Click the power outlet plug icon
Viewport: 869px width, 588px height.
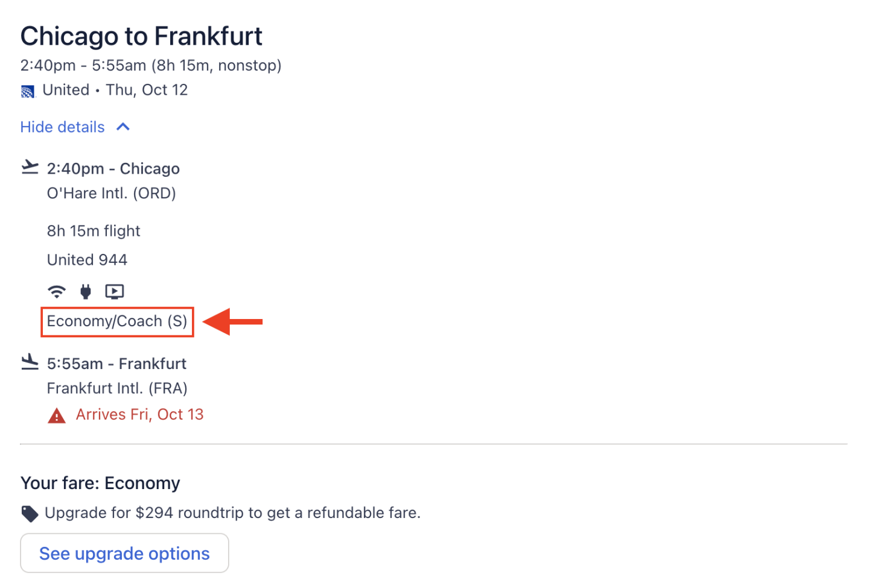[86, 292]
